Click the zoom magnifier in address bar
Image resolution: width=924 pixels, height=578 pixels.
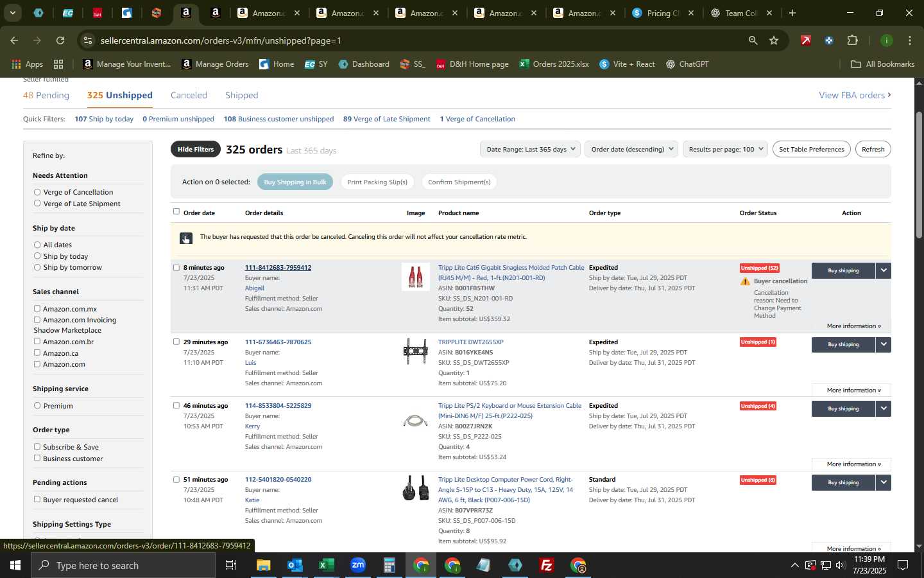tap(753, 40)
